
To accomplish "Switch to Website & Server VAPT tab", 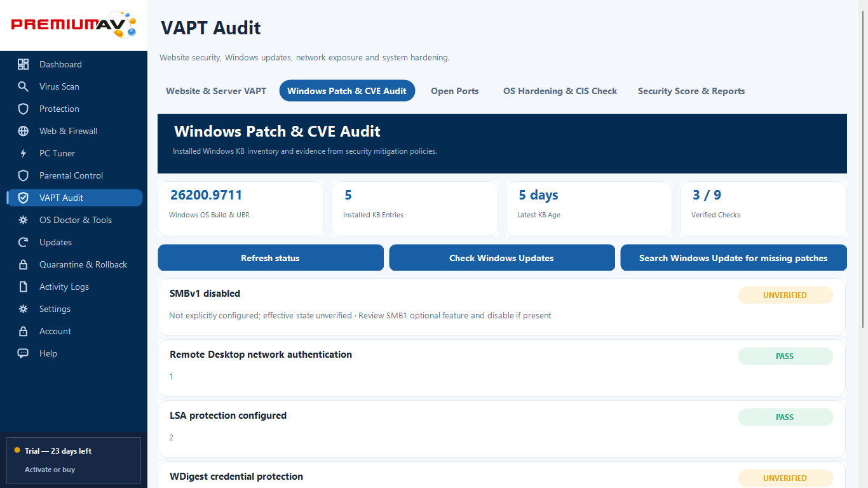I will (216, 91).
